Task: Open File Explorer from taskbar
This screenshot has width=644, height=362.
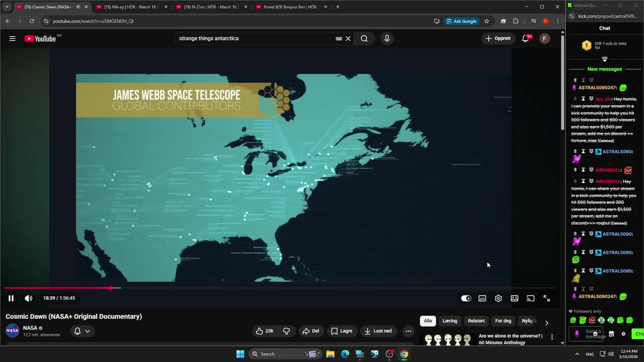Action: [330, 354]
